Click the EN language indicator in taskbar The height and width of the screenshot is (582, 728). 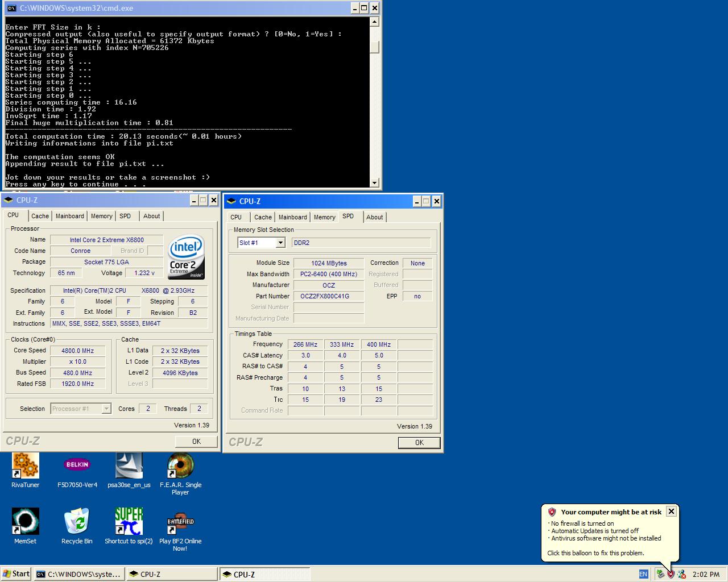pos(643,574)
